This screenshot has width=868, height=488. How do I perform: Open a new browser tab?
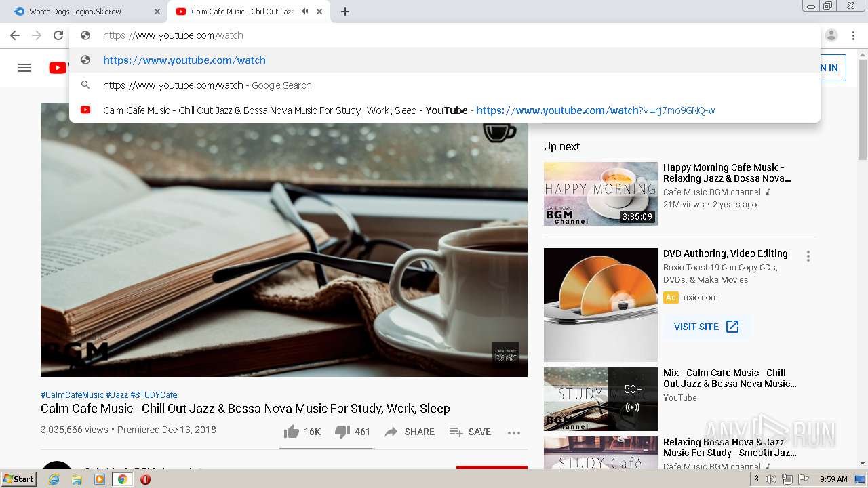(x=345, y=12)
